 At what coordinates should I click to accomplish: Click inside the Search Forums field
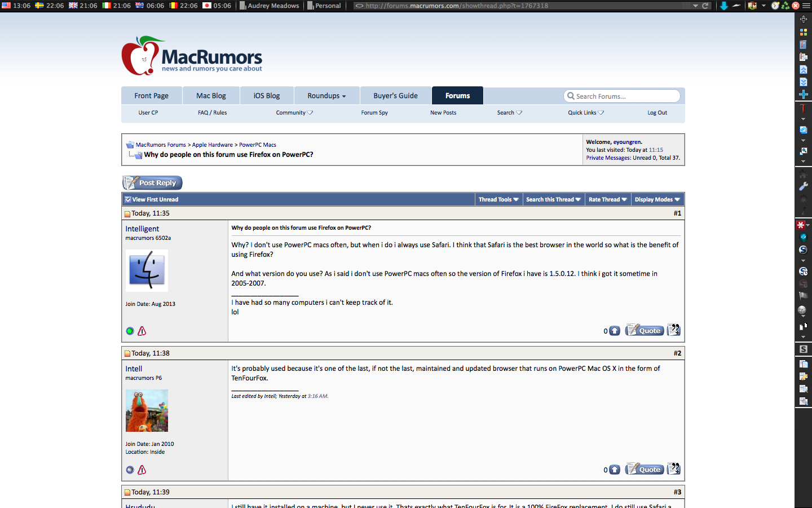pos(622,96)
